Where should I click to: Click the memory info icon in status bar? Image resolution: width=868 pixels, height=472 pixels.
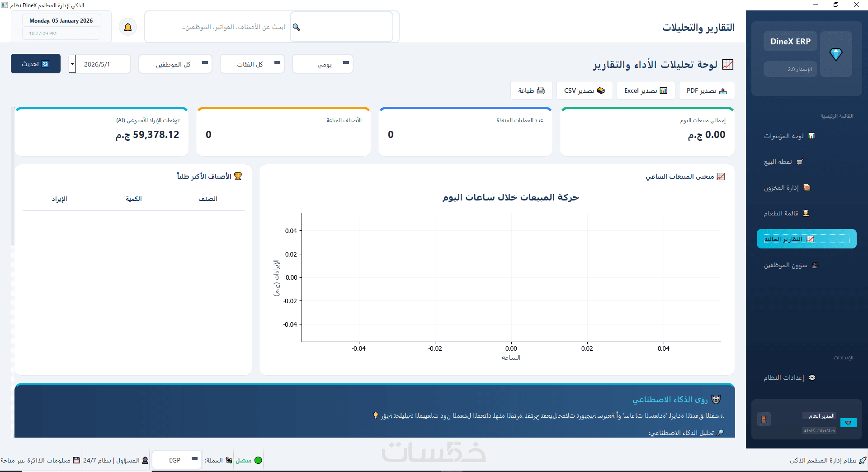(76, 460)
